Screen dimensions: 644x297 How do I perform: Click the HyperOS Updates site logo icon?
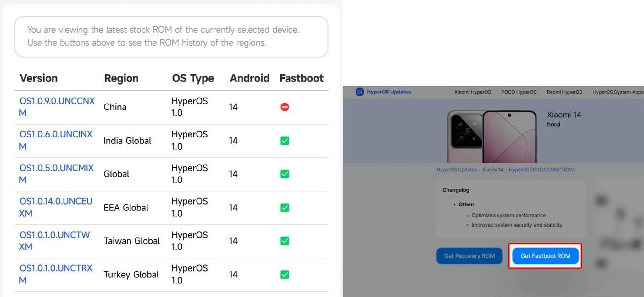pyautogui.click(x=359, y=92)
